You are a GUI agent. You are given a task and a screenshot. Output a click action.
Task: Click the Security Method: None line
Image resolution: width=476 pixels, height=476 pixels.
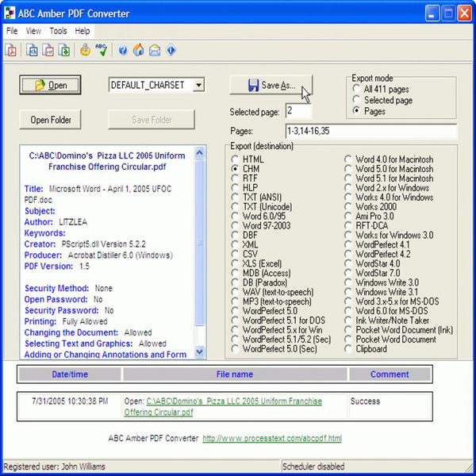[68, 288]
